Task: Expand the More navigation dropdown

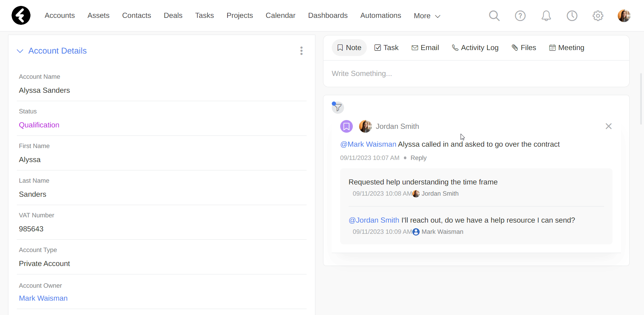Action: pyautogui.click(x=427, y=16)
